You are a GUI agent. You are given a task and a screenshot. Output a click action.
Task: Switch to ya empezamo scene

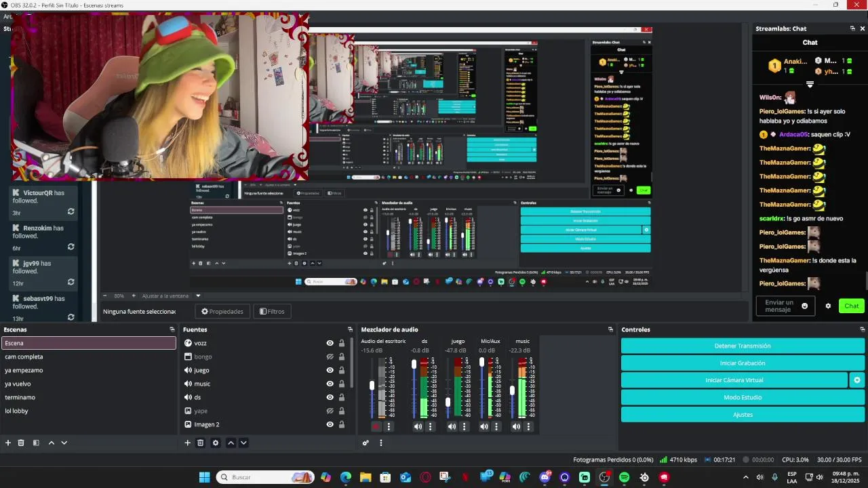(x=88, y=370)
